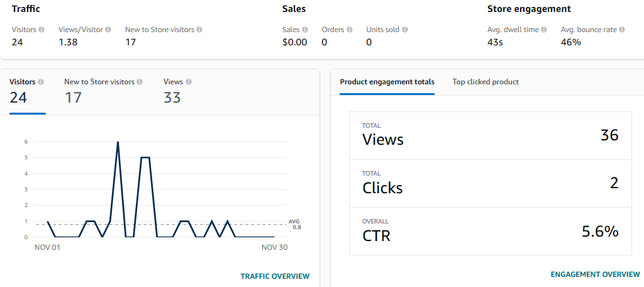Open the Top clicked product tab

pos(486,82)
